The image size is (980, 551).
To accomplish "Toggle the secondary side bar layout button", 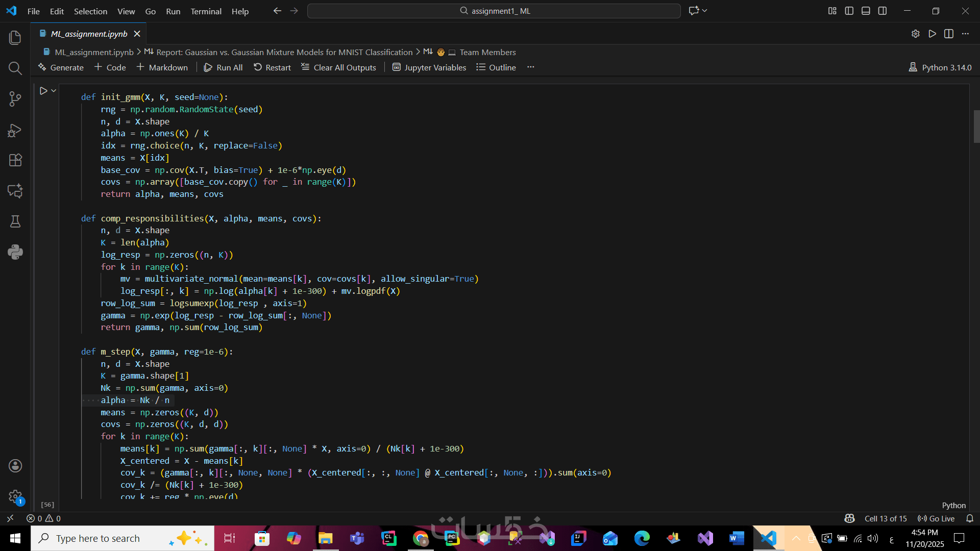I will click(883, 11).
